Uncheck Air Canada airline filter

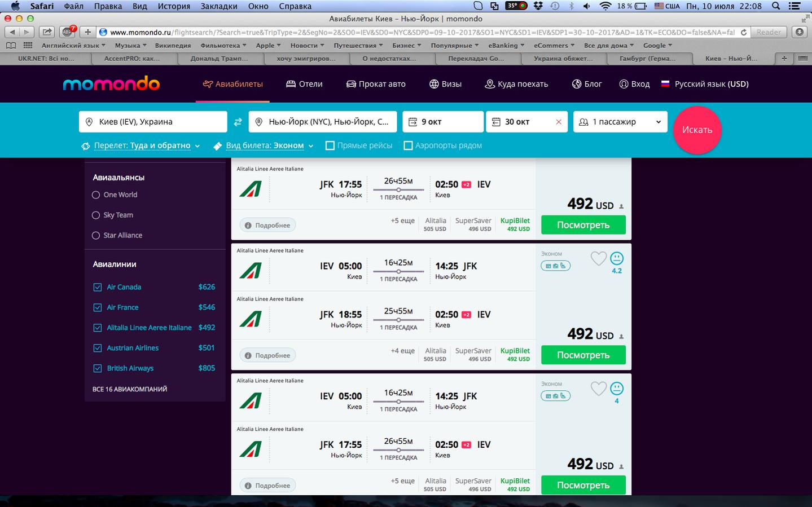(x=97, y=287)
